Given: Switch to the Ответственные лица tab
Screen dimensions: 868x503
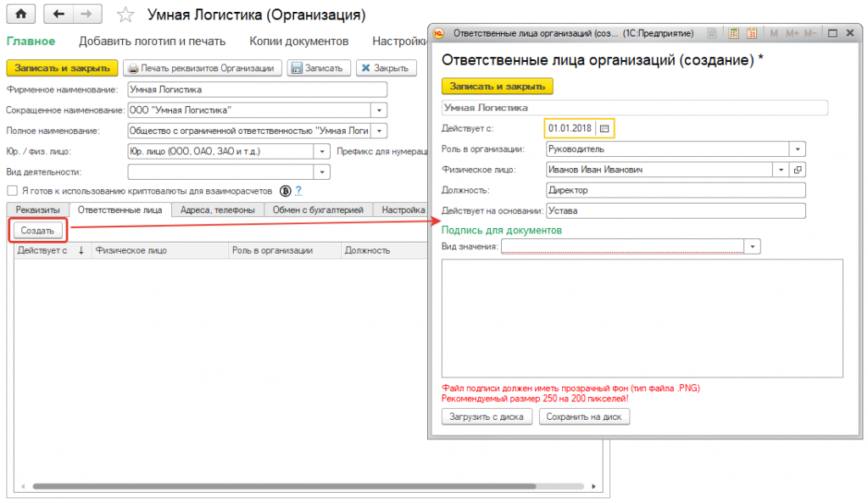Looking at the screenshot, I should coord(120,210).
